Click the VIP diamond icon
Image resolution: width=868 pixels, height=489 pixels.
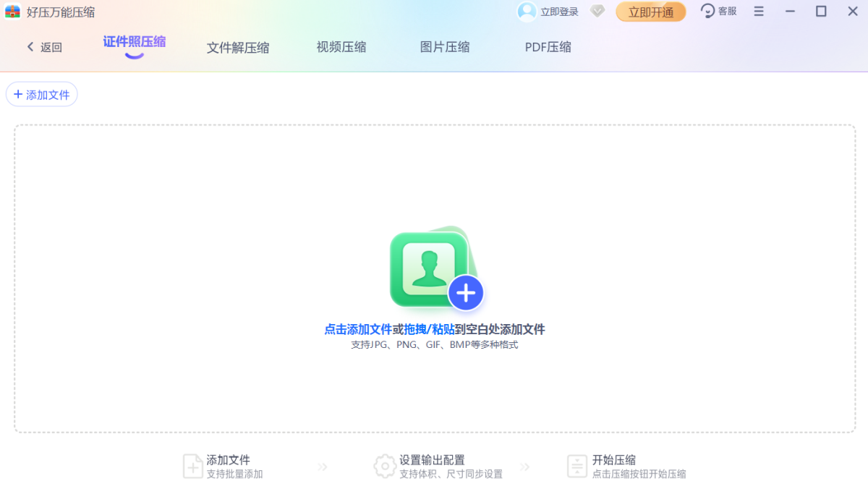click(x=597, y=12)
